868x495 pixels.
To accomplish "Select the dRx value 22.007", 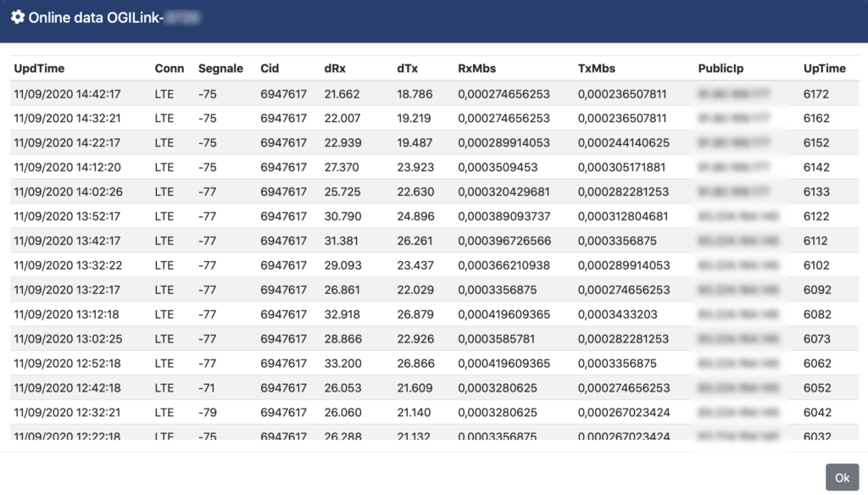I will tap(342, 119).
